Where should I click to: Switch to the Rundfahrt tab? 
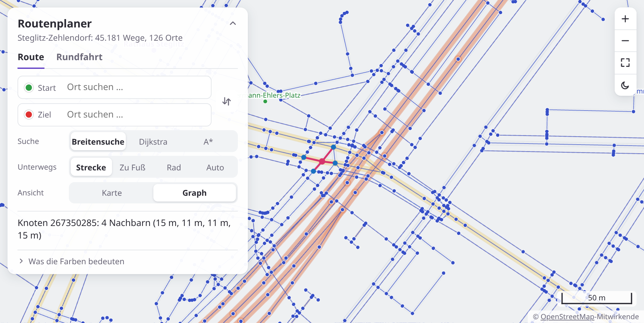[x=79, y=57]
